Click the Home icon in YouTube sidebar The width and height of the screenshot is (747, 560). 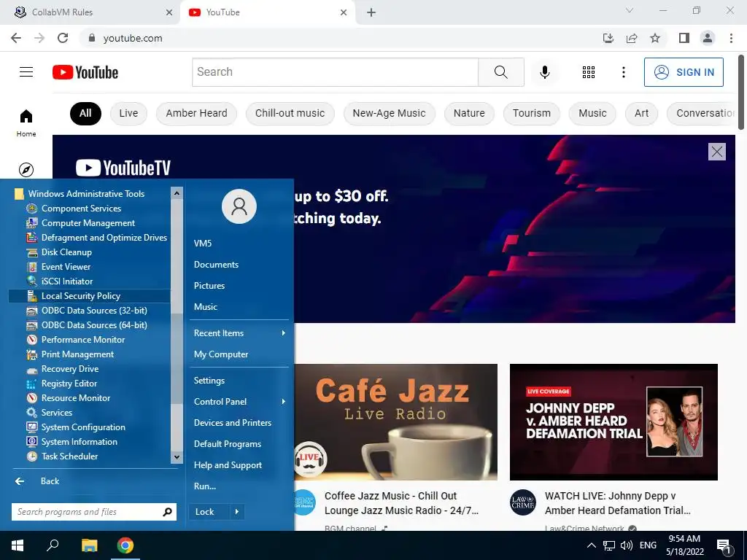(26, 122)
